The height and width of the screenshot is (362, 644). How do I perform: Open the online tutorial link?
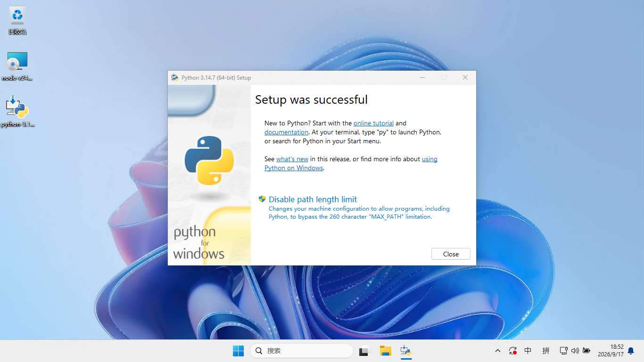click(373, 123)
